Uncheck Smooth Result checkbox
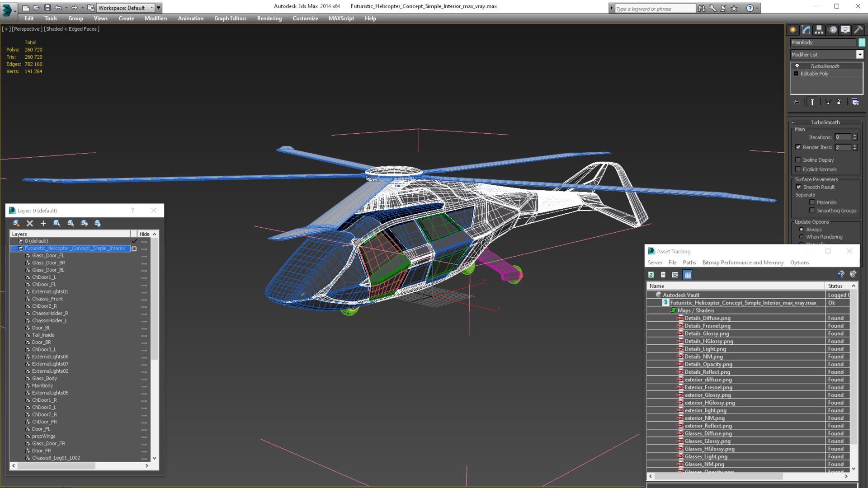Screen dimensions: 868x488 coord(798,187)
